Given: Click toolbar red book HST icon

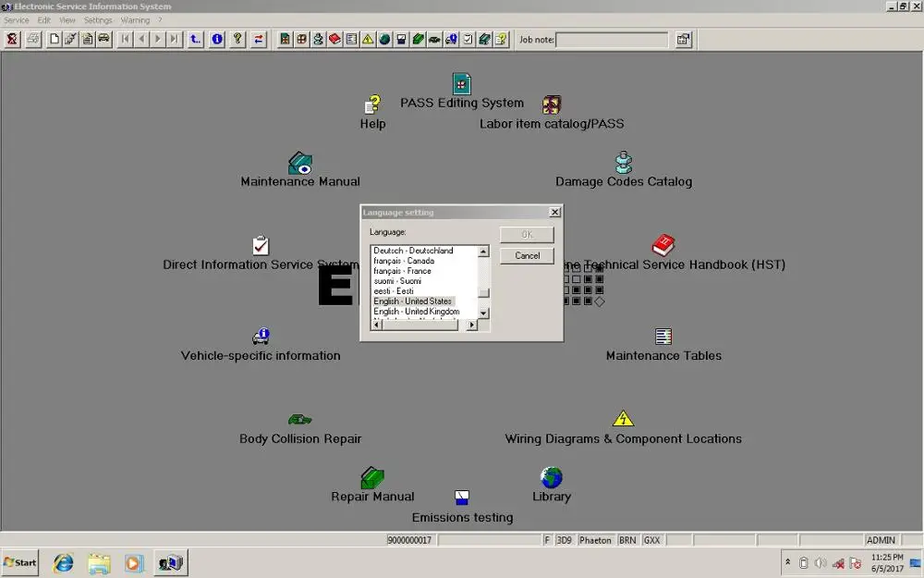Looking at the screenshot, I should (334, 40).
